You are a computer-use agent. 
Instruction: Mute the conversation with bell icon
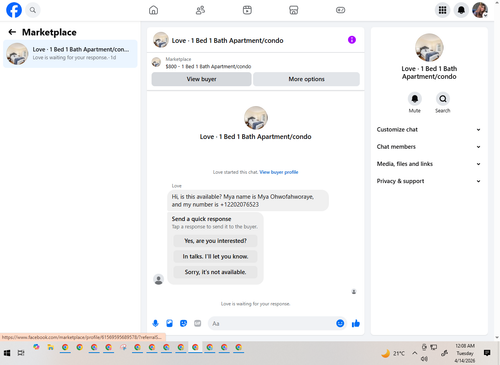[415, 99]
